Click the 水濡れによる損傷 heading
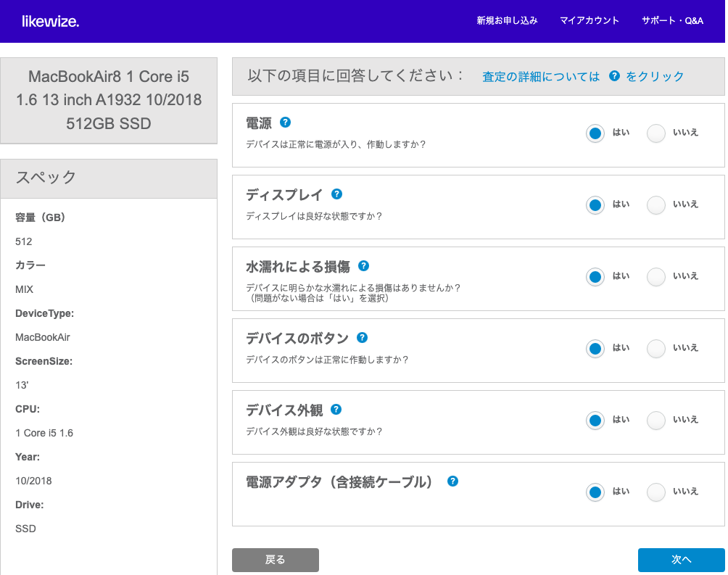 pyautogui.click(x=297, y=267)
